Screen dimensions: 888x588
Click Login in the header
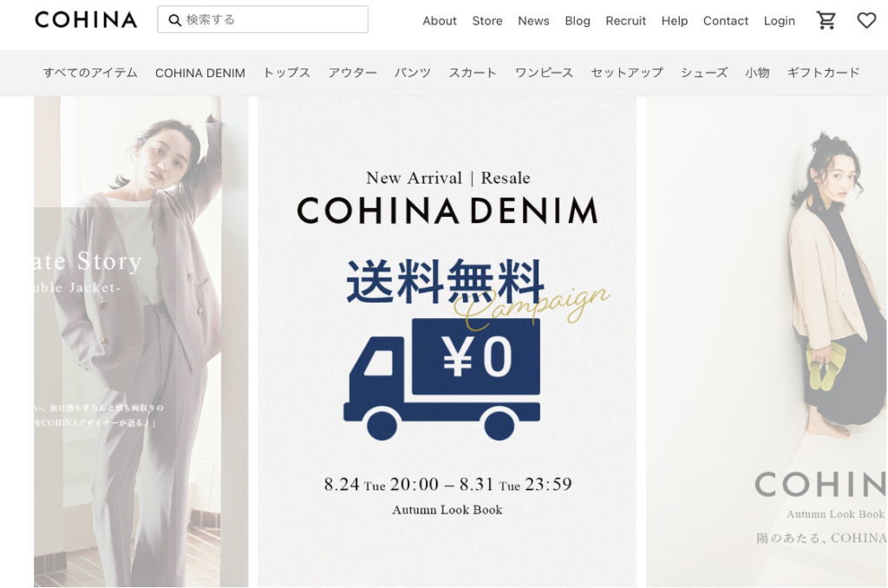point(780,21)
